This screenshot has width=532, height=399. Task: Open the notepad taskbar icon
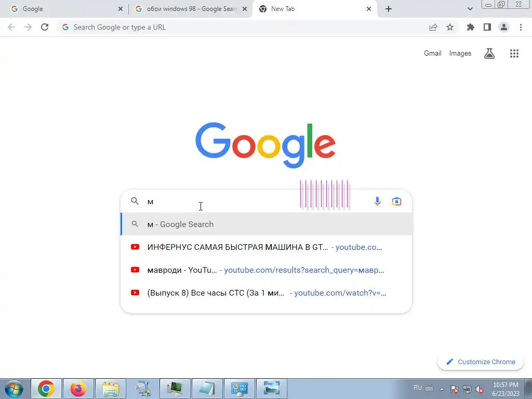(207, 389)
